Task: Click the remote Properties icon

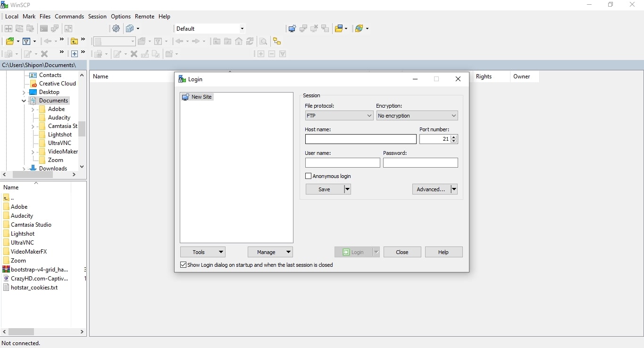Action: [156, 53]
